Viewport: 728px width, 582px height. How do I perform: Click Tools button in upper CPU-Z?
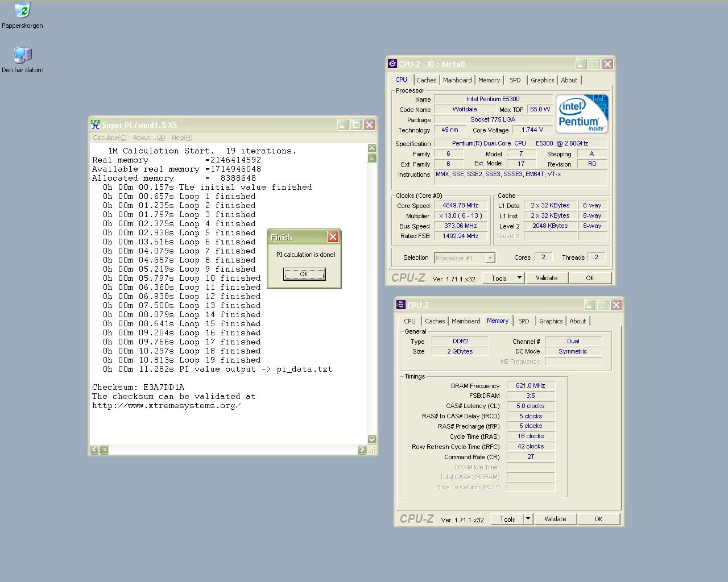click(499, 278)
